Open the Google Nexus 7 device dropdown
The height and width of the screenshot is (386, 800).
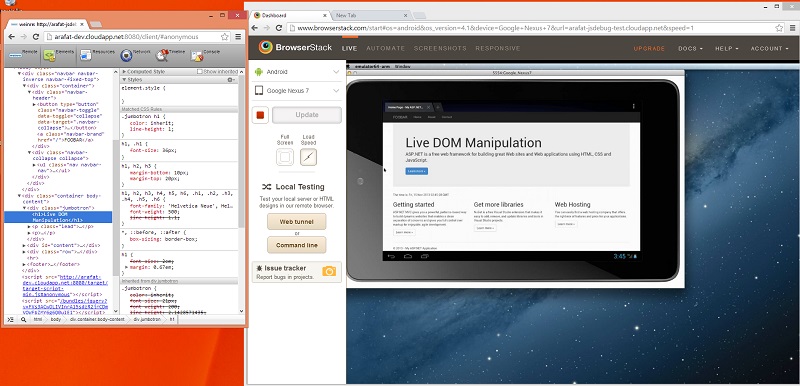pos(296,91)
